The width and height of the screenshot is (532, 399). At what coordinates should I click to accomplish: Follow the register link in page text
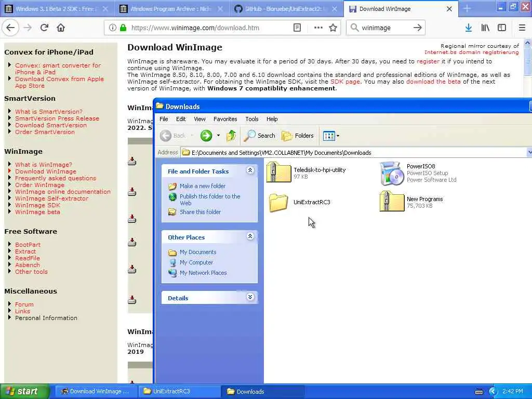[428, 61]
